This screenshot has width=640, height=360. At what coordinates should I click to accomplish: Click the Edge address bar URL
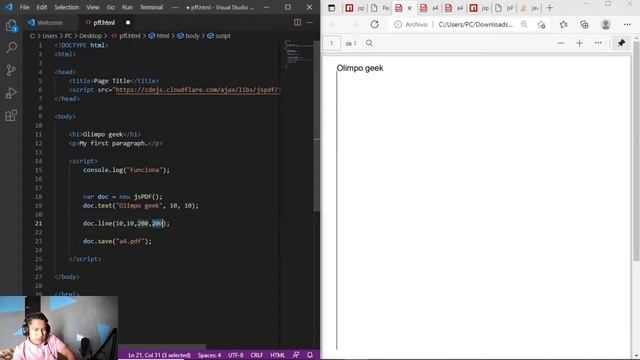(x=475, y=24)
